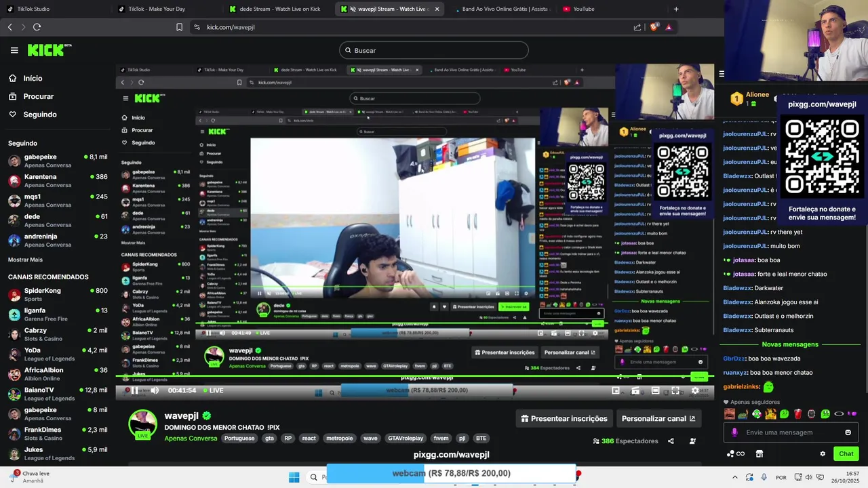Image resolution: width=868 pixels, height=488 pixels.
Task: Open the SpiderKong recommended channel
Action: pyautogui.click(x=58, y=295)
